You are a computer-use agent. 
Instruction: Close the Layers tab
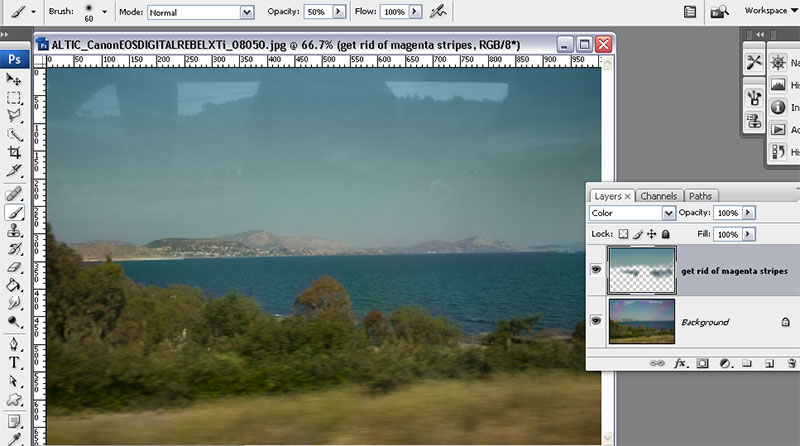(628, 196)
